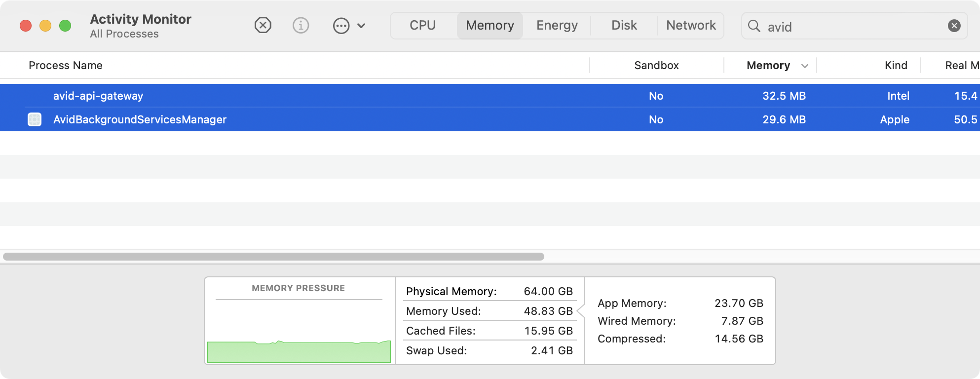This screenshot has height=379, width=980.
Task: Sort by the Kind column header
Action: 896,65
